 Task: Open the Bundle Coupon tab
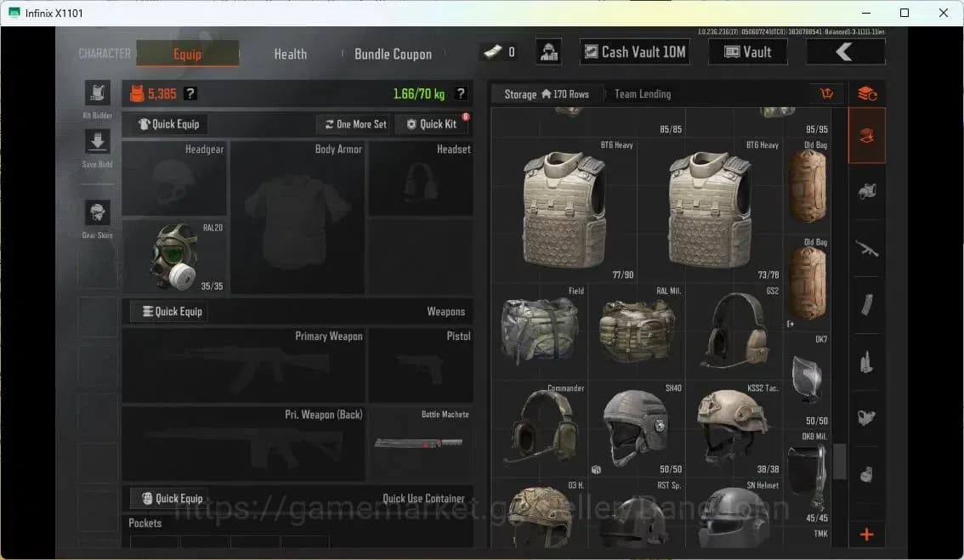click(393, 54)
